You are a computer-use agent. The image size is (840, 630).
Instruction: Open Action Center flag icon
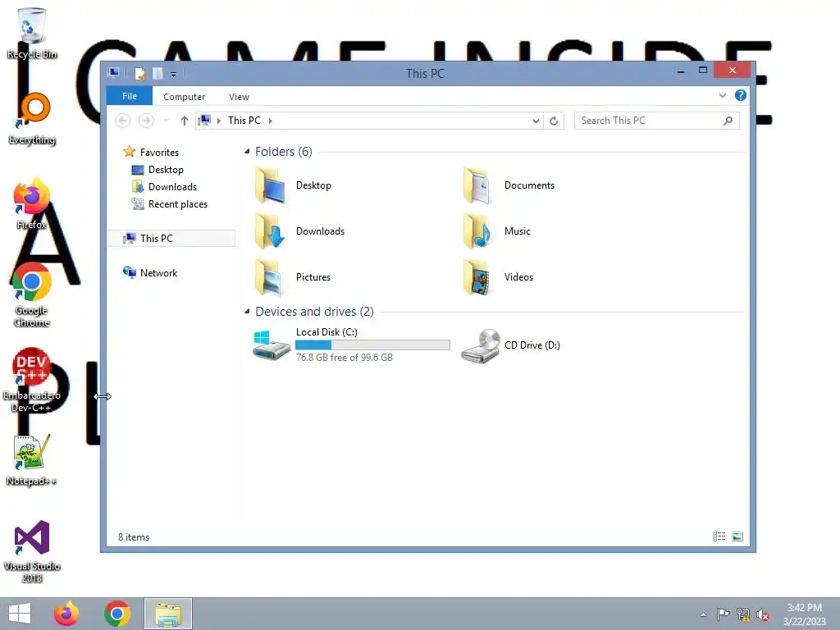723,614
